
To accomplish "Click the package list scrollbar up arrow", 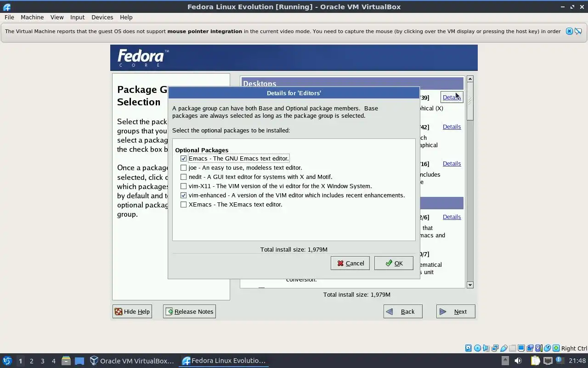I will point(470,79).
